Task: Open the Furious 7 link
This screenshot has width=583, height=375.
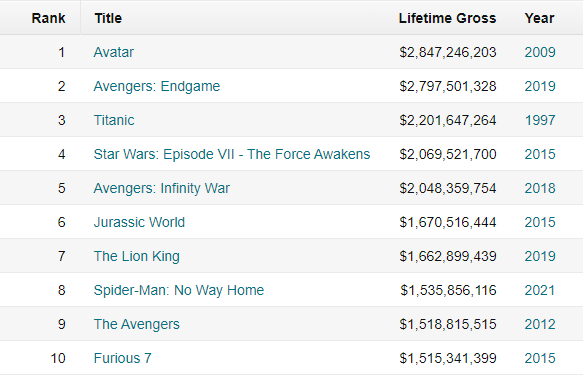Action: [122, 358]
